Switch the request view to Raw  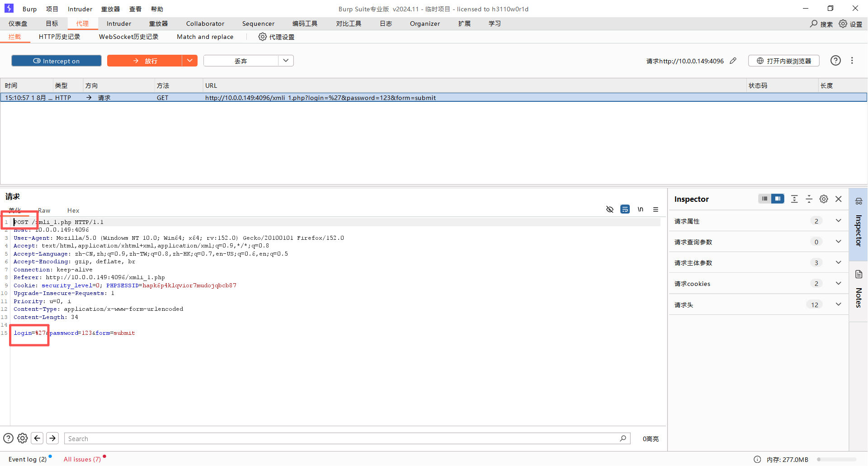44,210
